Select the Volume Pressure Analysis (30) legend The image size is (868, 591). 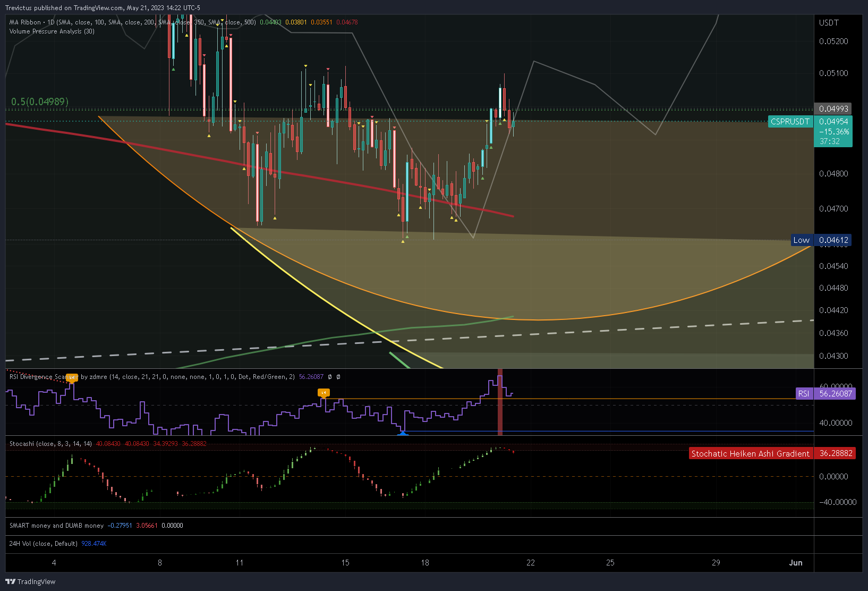click(52, 31)
